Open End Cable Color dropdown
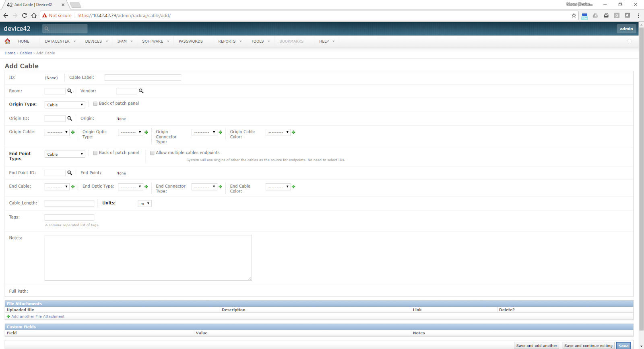The height and width of the screenshot is (349, 644). (278, 186)
